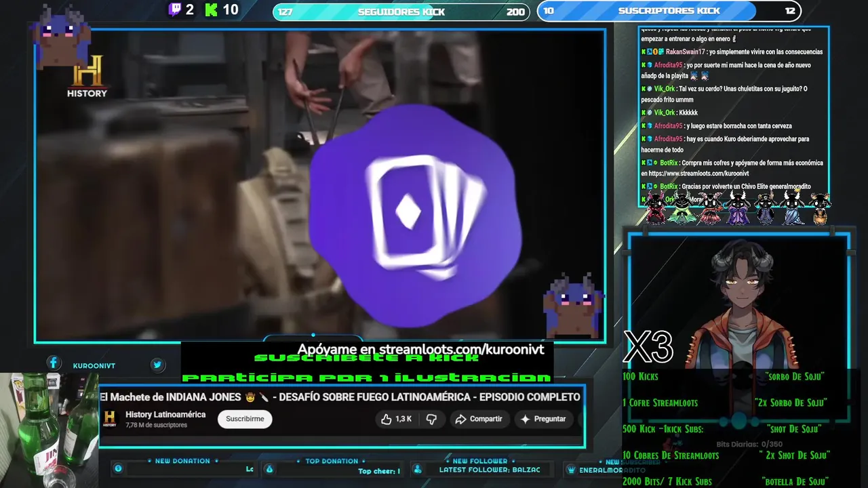Open the streamloots.com/kuroonivt link in the BotRix message
Screen dimensions: 868x488
point(697,174)
